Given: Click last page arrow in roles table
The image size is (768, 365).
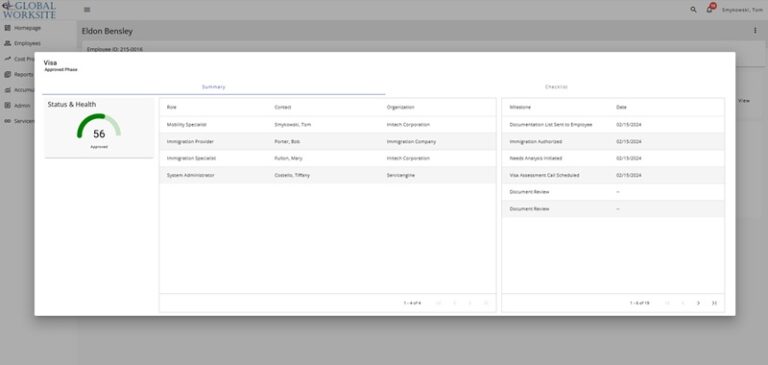Looking at the screenshot, I should pyautogui.click(x=485, y=303).
